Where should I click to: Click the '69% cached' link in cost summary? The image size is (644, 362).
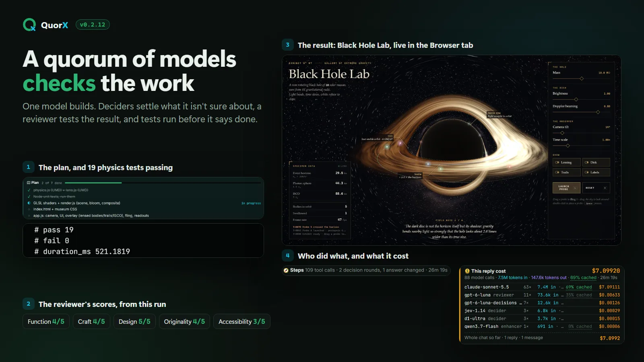(x=583, y=278)
